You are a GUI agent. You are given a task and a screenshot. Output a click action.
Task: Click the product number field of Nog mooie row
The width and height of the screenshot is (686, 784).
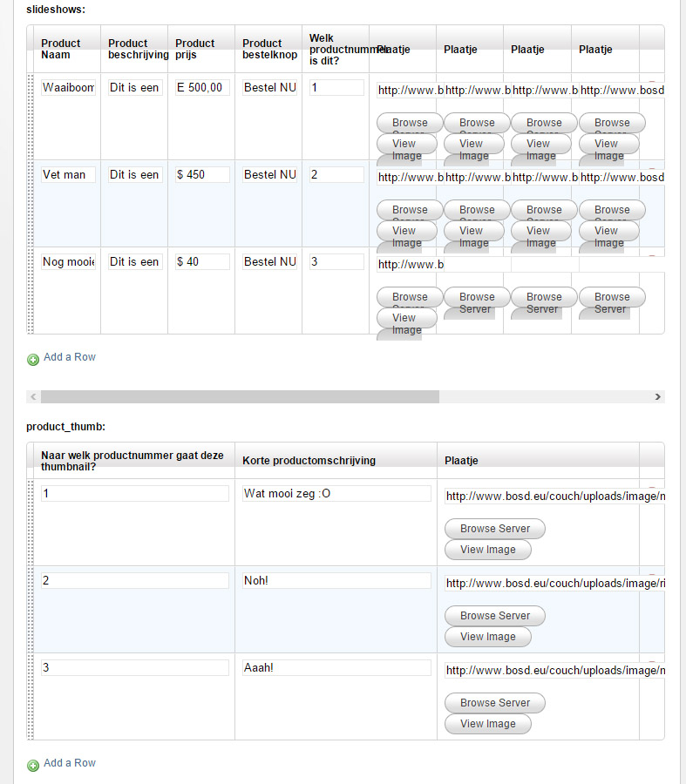(x=336, y=261)
